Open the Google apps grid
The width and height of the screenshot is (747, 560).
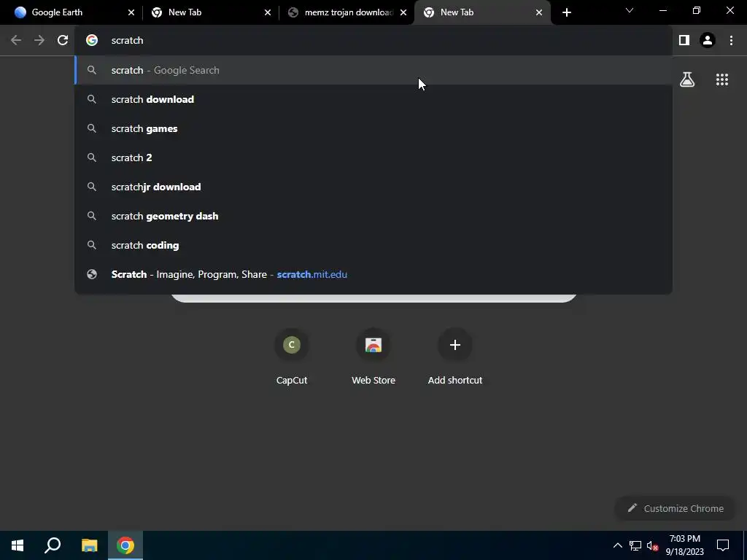pos(722,79)
